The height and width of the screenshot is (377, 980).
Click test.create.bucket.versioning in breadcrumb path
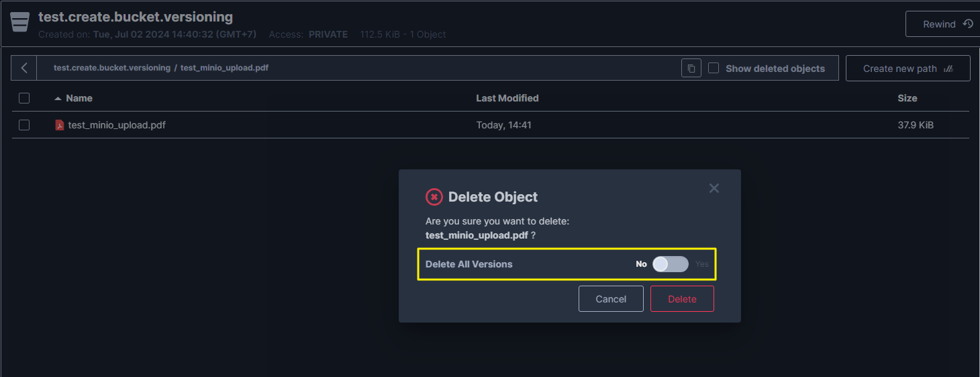click(x=112, y=68)
